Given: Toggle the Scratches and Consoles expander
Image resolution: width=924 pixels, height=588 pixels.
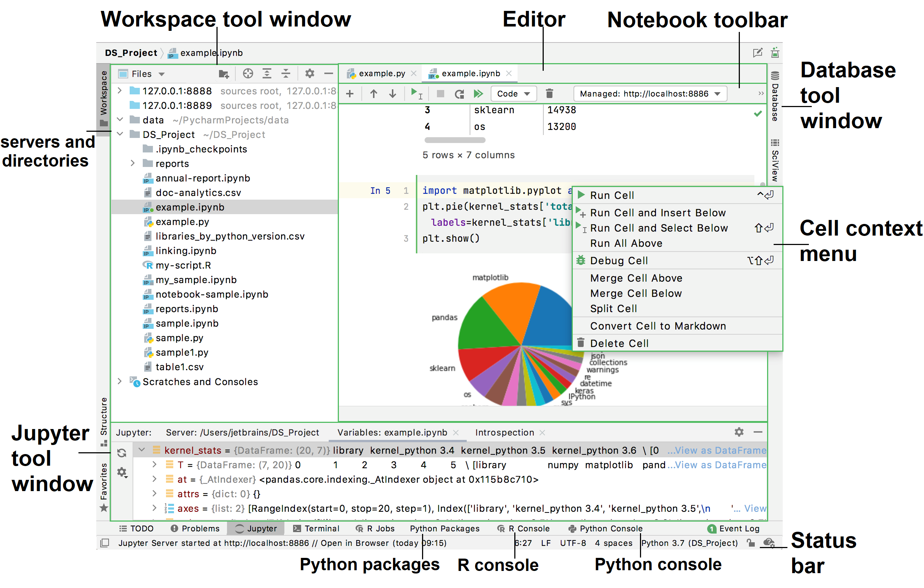Looking at the screenshot, I should point(119,381).
